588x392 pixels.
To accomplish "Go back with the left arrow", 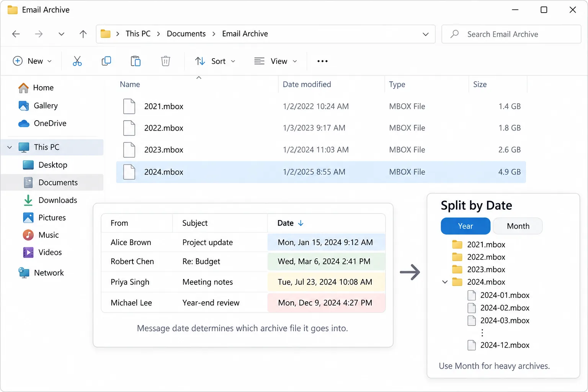I will click(16, 34).
